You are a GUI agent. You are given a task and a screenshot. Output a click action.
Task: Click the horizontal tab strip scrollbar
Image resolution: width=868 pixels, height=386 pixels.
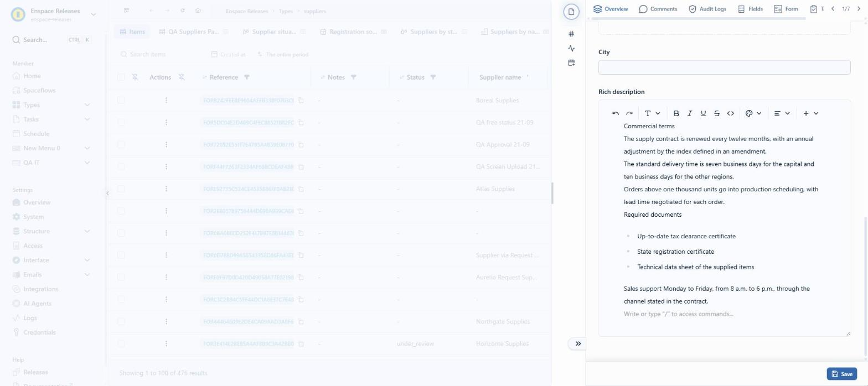pos(699,19)
